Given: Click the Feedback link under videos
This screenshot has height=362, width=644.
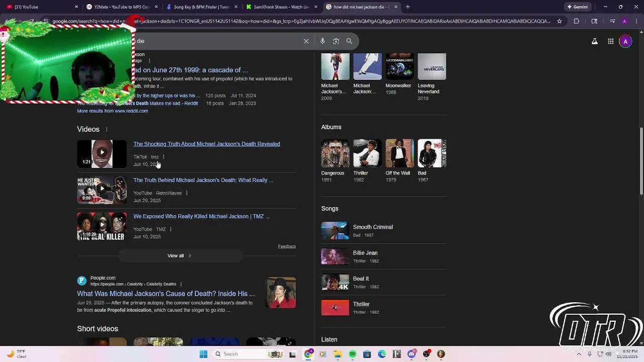Looking at the screenshot, I should coord(287,246).
